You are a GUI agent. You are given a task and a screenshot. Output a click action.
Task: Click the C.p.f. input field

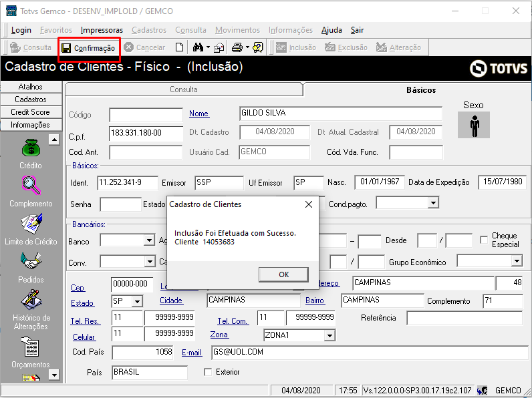(x=146, y=134)
